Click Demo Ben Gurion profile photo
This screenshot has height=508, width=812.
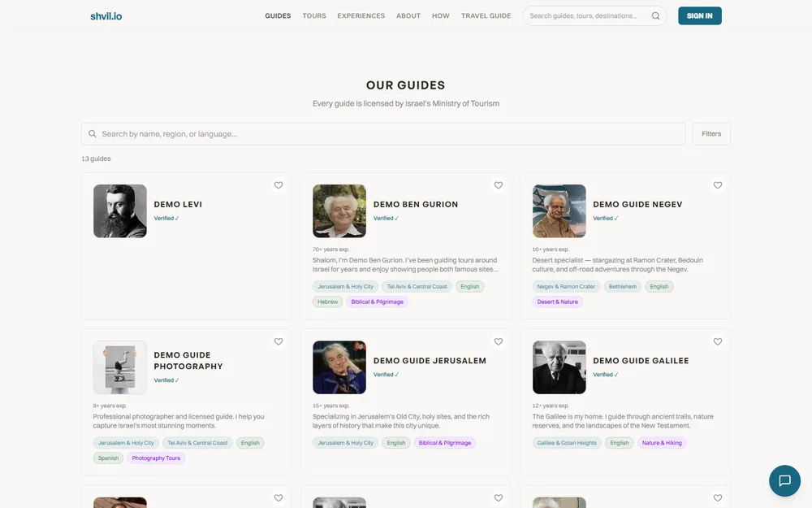click(339, 211)
